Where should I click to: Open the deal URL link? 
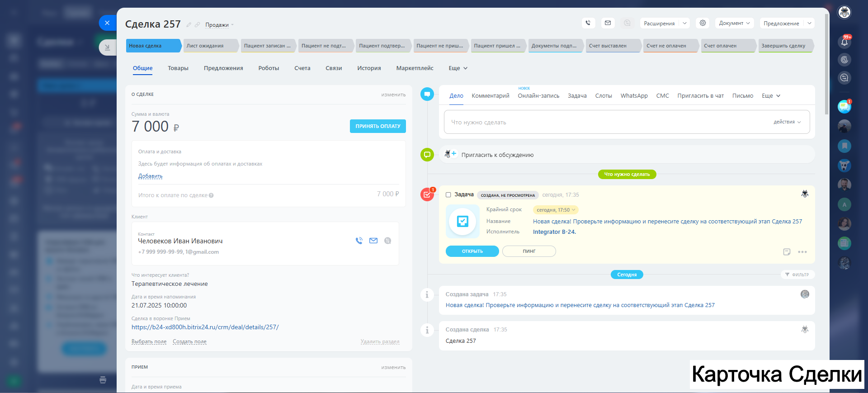tap(205, 327)
